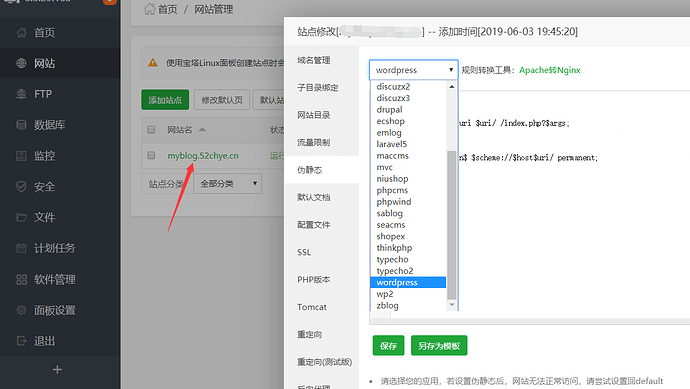Screen dimensions: 690x389
Task: Select discuzx2 from the list
Action: [408, 87]
